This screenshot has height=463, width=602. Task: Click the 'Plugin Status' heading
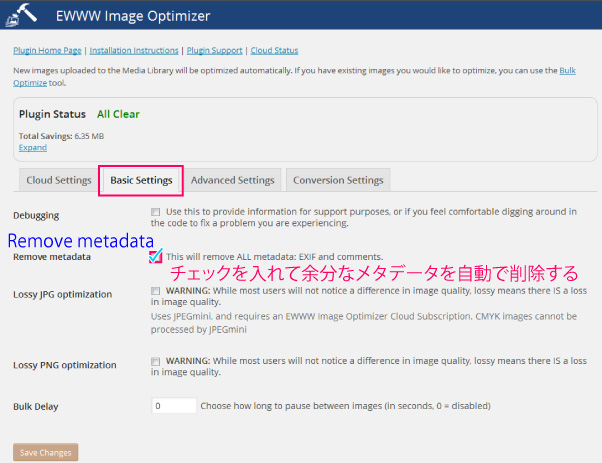pos(52,114)
